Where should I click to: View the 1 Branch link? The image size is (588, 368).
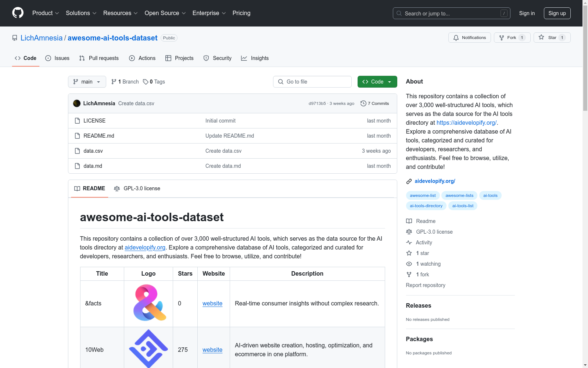pyautogui.click(x=125, y=82)
